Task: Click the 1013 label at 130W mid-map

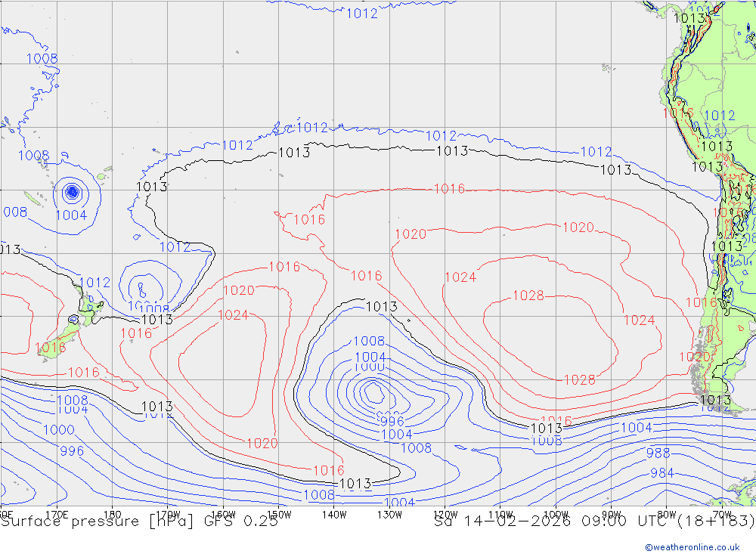Action: pyautogui.click(x=381, y=307)
